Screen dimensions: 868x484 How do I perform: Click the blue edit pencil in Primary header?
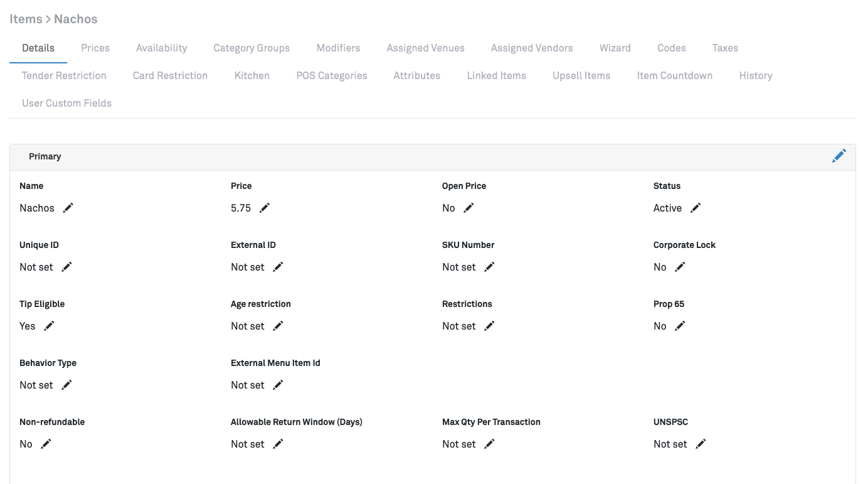tap(839, 156)
